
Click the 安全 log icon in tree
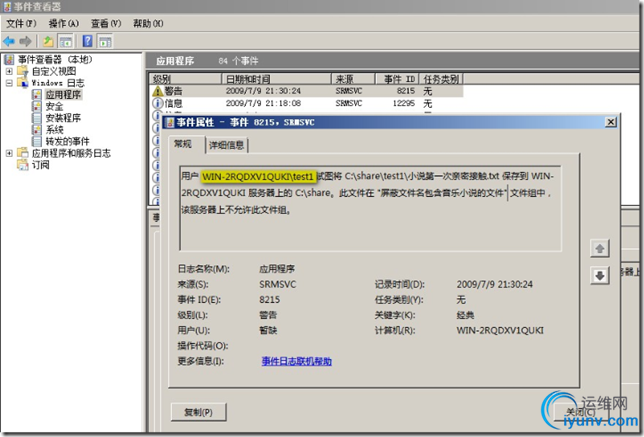pyautogui.click(x=37, y=106)
